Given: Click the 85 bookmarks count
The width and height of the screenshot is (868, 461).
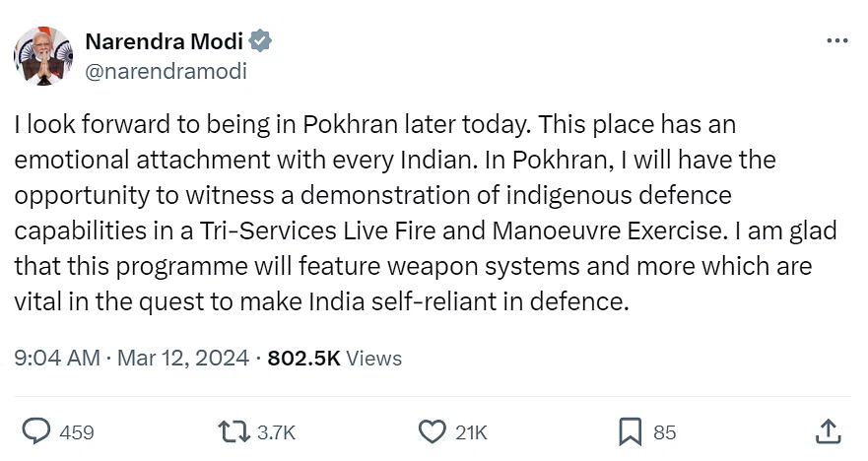Looking at the screenshot, I should click(x=664, y=431).
